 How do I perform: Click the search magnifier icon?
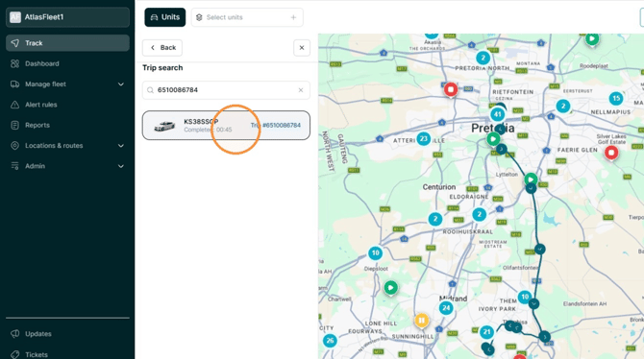150,90
